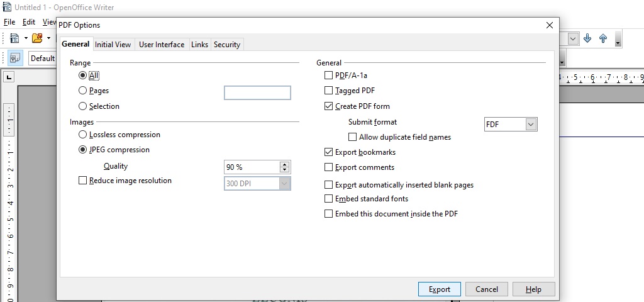Click the Export button
This screenshot has width=644, height=302.
point(440,289)
